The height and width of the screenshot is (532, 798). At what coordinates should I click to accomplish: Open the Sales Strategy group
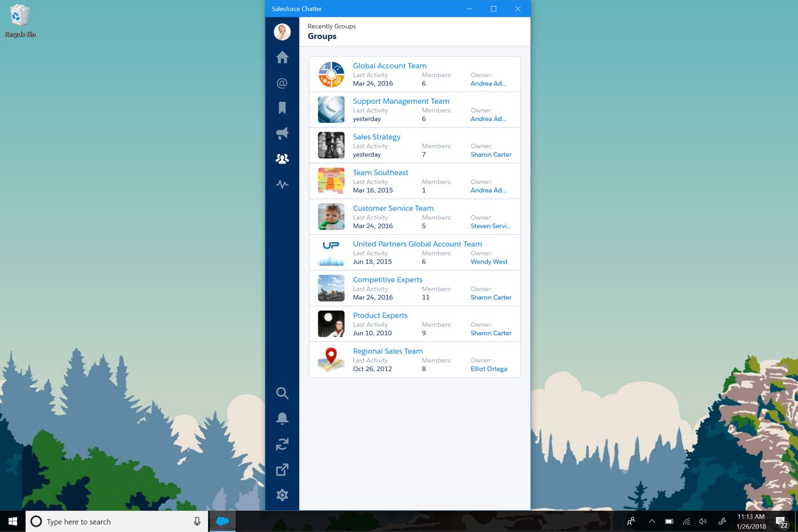click(376, 137)
